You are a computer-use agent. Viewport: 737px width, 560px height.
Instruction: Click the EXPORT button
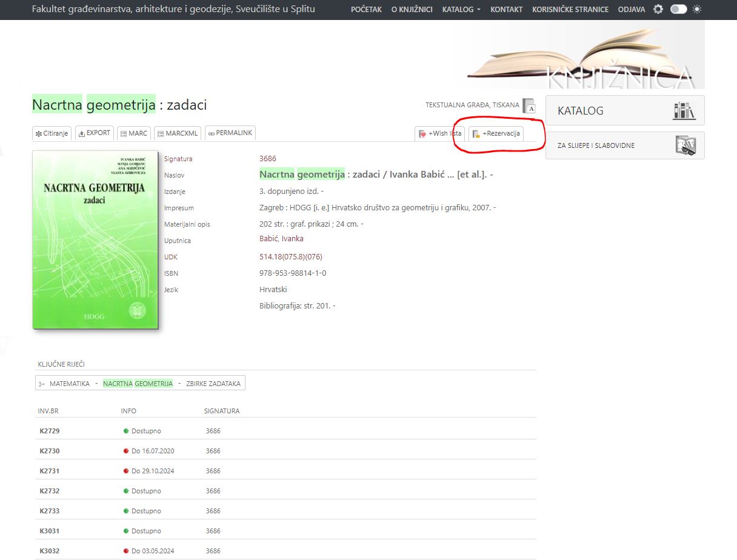click(x=94, y=133)
